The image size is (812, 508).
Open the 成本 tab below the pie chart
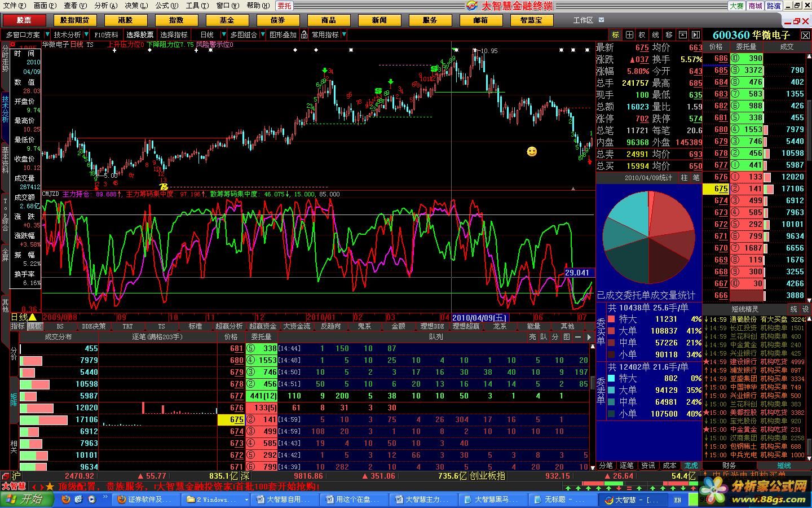coord(669,466)
